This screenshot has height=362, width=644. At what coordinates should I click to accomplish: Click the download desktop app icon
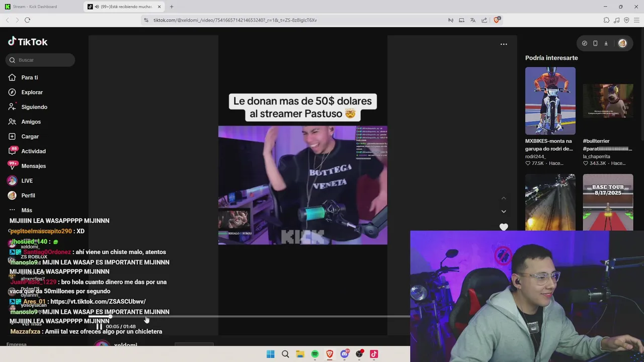(606, 43)
